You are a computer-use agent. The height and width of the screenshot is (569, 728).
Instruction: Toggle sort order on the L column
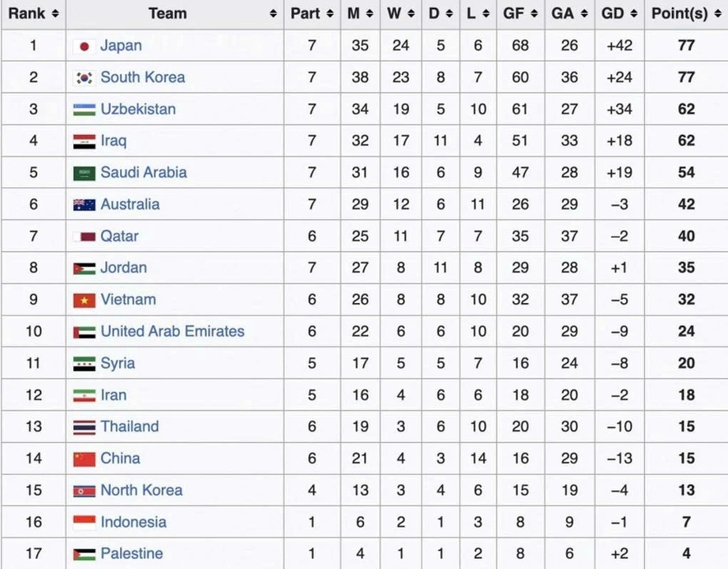[x=488, y=13]
